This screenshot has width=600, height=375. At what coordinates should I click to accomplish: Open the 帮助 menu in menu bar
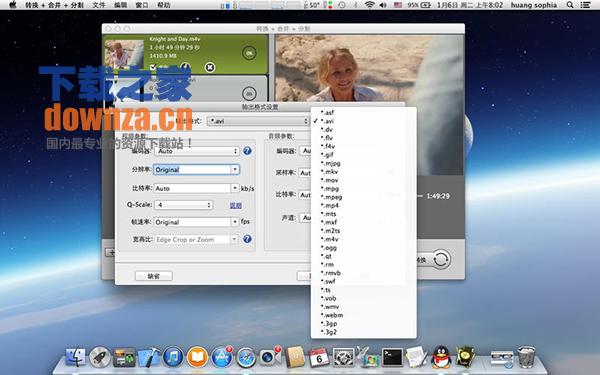coord(164,5)
